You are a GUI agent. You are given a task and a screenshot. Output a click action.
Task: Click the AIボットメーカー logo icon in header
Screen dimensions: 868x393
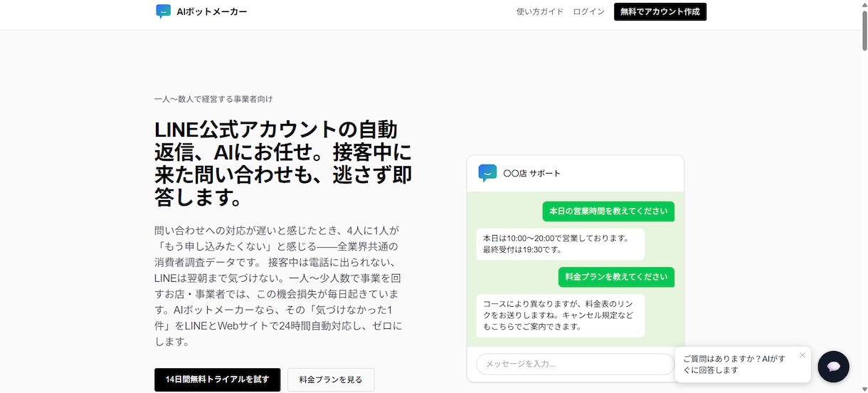pyautogui.click(x=164, y=11)
